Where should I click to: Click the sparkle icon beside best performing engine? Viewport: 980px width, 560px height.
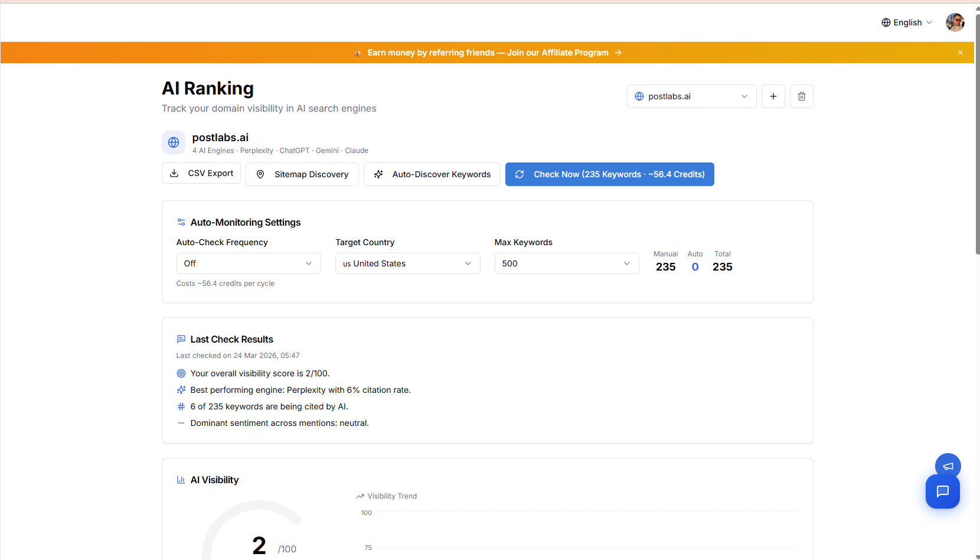[181, 390]
